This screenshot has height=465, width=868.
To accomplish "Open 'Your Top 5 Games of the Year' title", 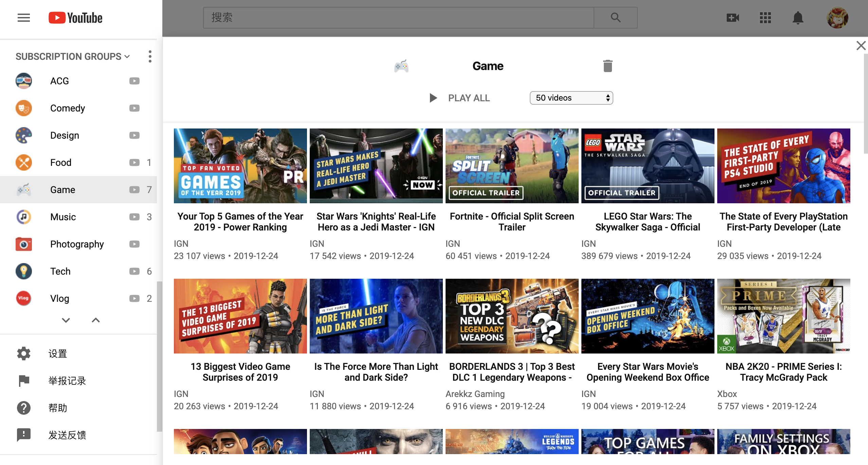I will (x=240, y=222).
